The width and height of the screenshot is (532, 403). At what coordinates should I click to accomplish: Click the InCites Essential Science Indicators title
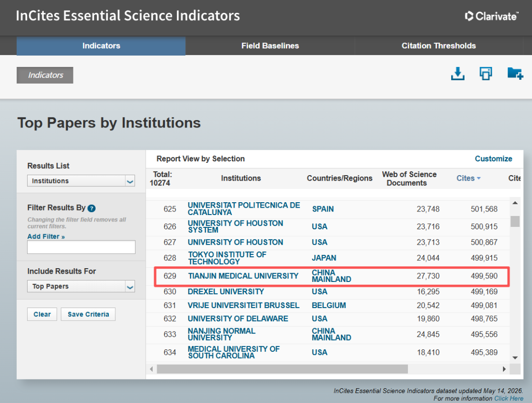[128, 16]
